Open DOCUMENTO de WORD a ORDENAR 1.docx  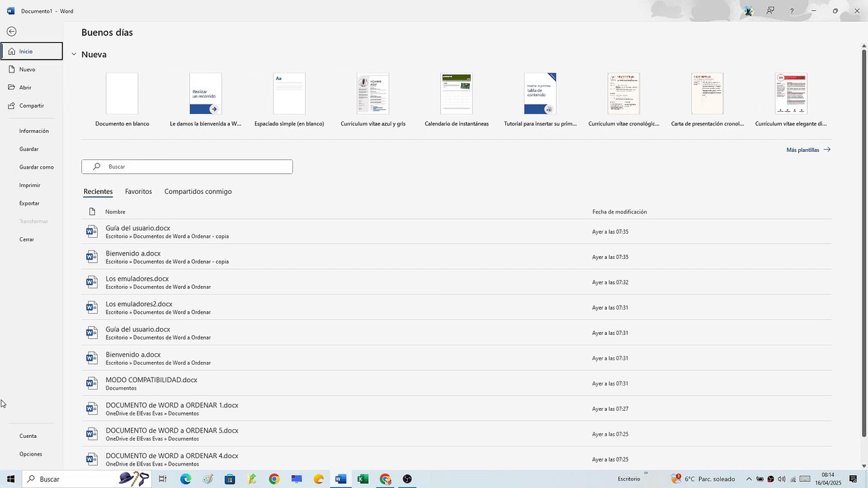(x=456, y=409)
